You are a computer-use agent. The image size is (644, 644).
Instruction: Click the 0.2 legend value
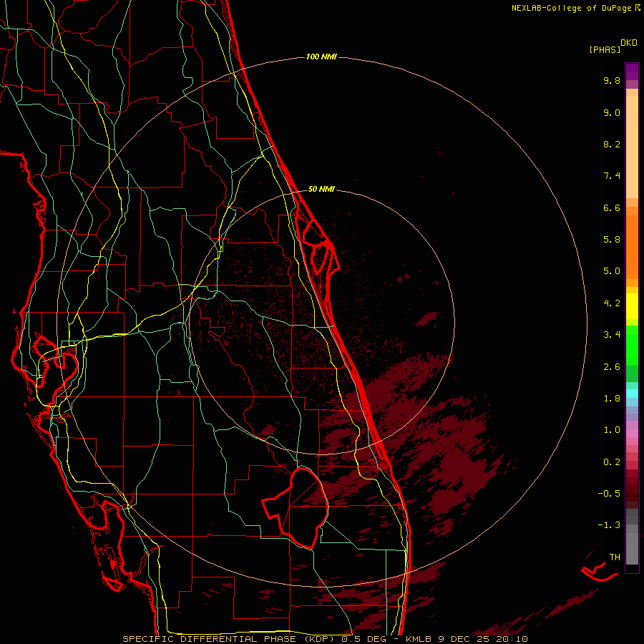(x=612, y=462)
